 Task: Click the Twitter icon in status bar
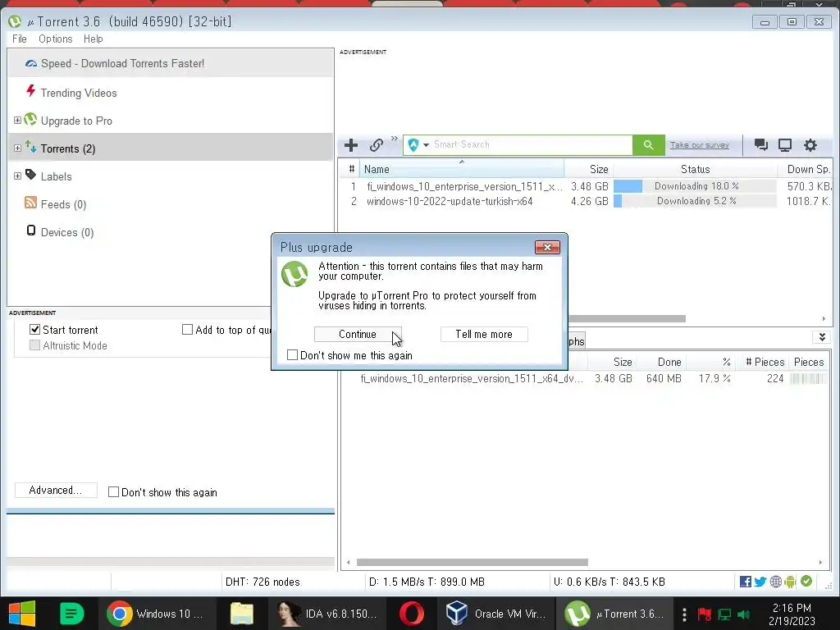(x=760, y=582)
